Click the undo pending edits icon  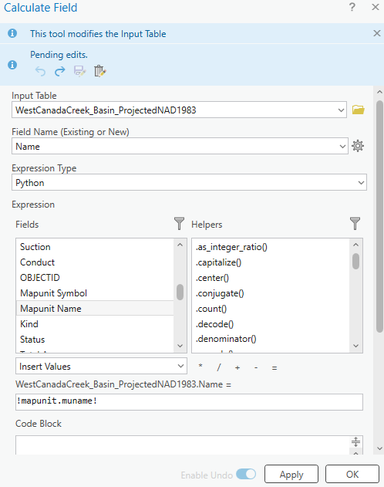[40, 71]
